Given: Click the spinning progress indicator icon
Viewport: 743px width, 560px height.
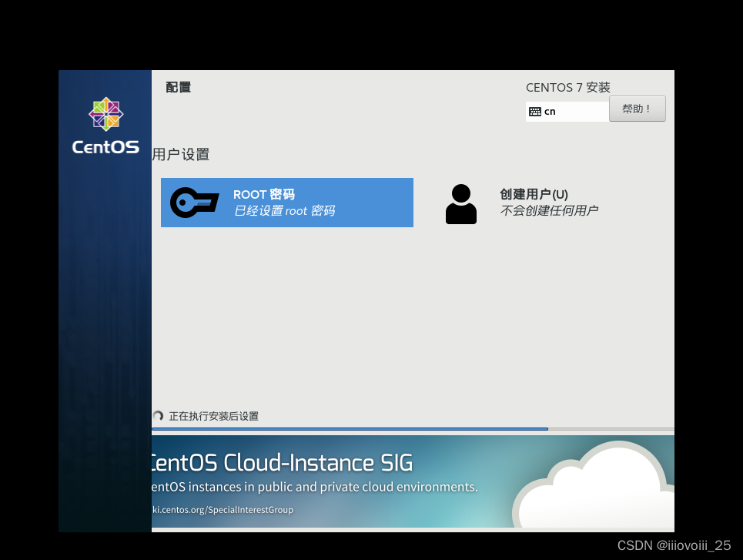Looking at the screenshot, I should coord(158,416).
